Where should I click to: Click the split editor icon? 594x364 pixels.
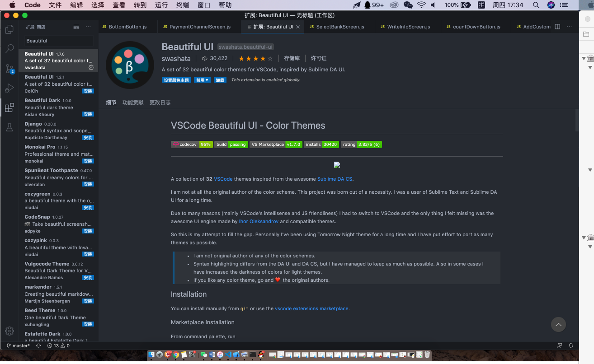pyautogui.click(x=557, y=27)
